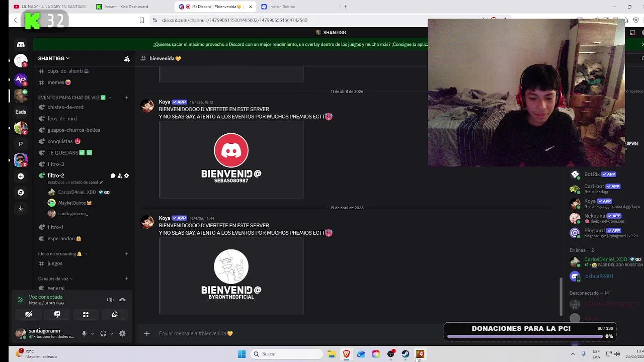Open the Discover servers compass icon
This screenshot has height=362, width=644.
point(21,193)
